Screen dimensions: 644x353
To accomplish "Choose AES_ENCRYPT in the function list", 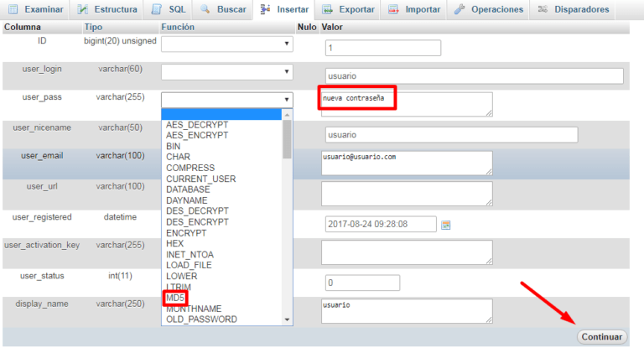I will click(x=197, y=136).
